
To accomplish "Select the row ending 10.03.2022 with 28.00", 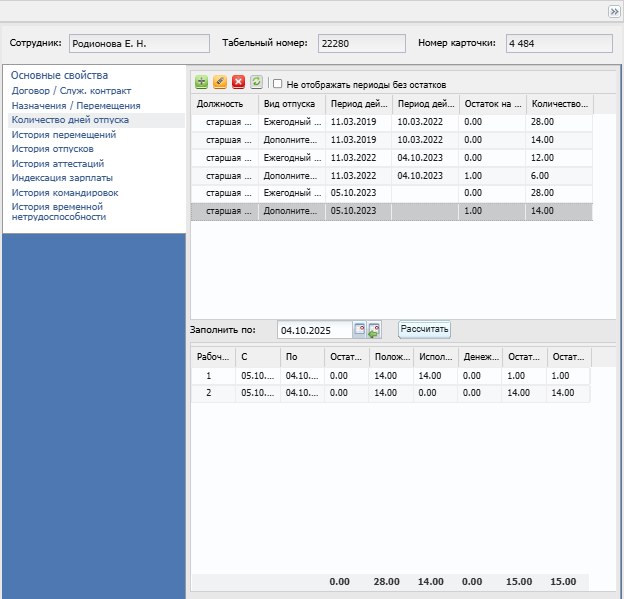I will pos(392,122).
